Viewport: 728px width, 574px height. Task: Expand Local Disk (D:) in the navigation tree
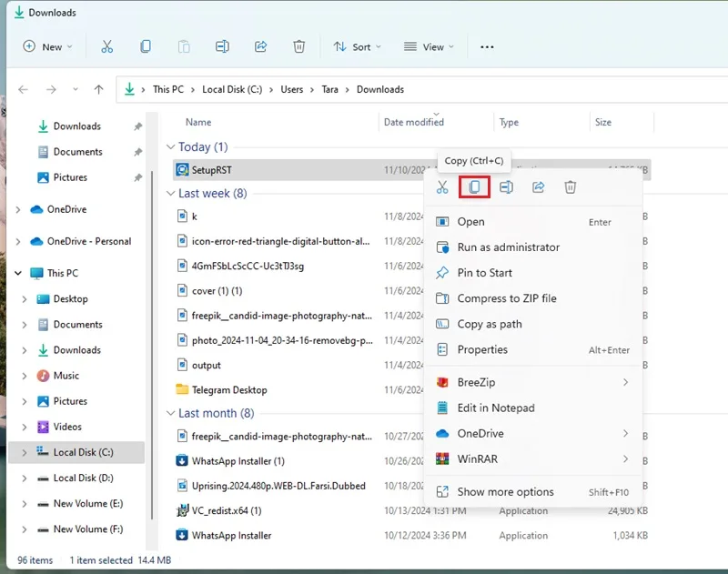[x=25, y=478]
